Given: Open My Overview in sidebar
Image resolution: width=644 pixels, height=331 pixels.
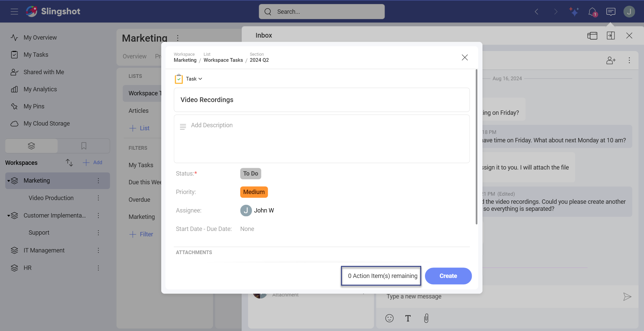Looking at the screenshot, I should (40, 38).
